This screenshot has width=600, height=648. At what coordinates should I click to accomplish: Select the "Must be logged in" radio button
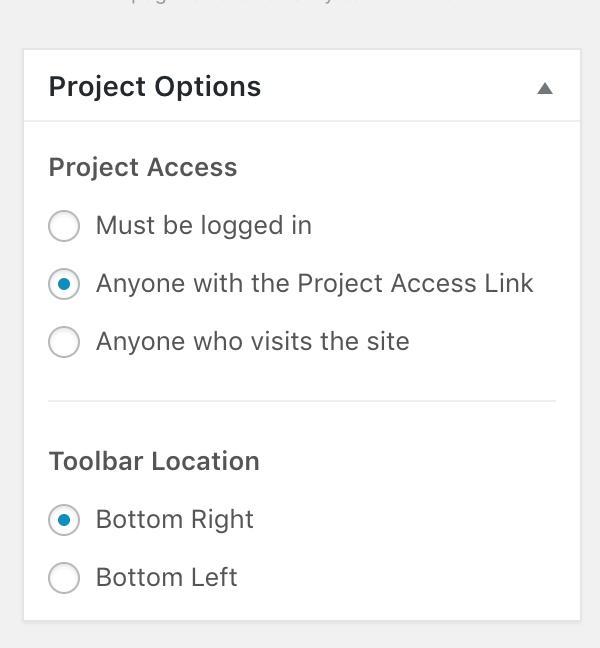pyautogui.click(x=64, y=227)
